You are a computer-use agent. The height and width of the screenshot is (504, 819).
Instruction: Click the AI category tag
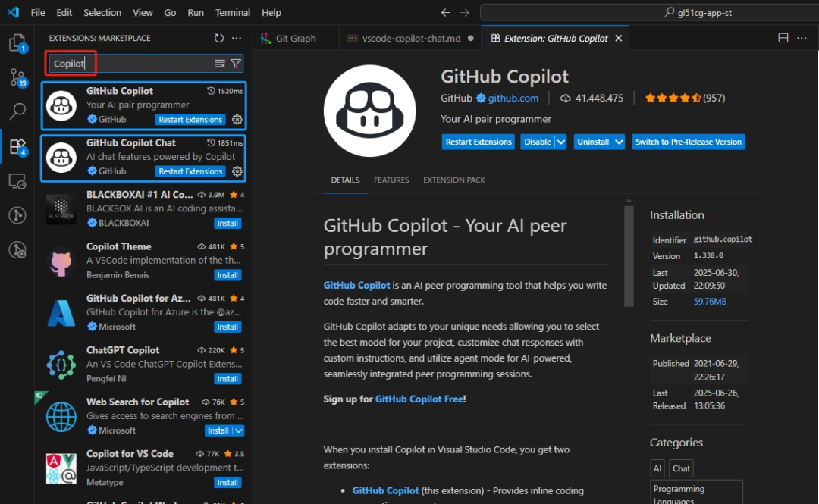click(657, 468)
